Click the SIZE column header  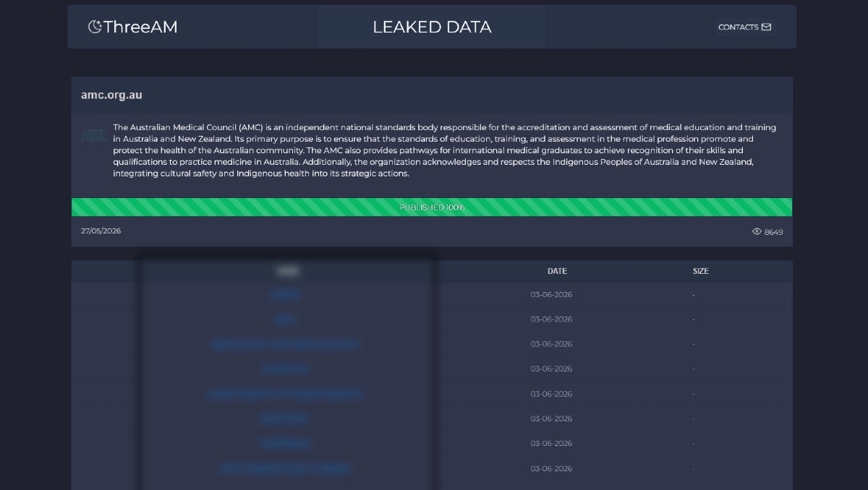tap(701, 271)
